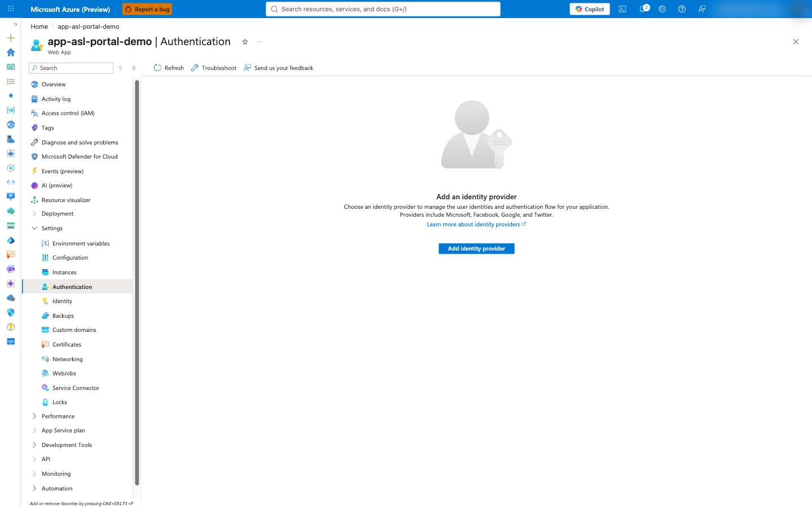This screenshot has height=508, width=812.
Task: Open the more options ellipsis by title
Action: (259, 42)
